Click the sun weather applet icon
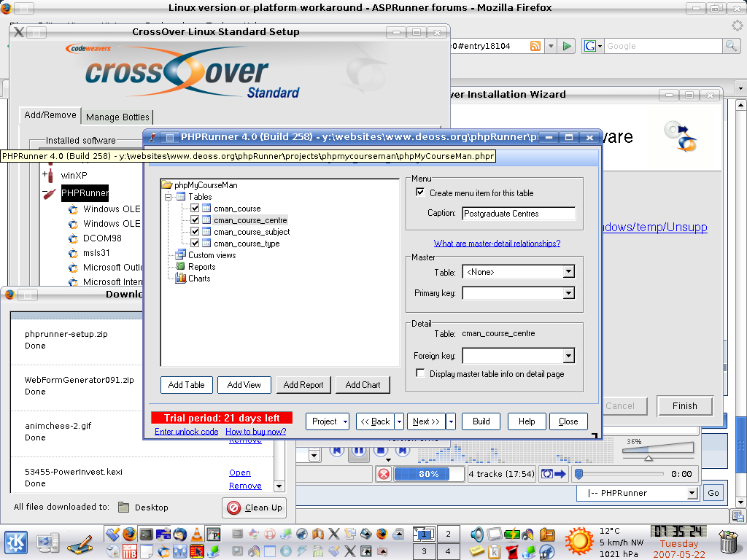This screenshot has height=560, width=747. click(x=579, y=541)
